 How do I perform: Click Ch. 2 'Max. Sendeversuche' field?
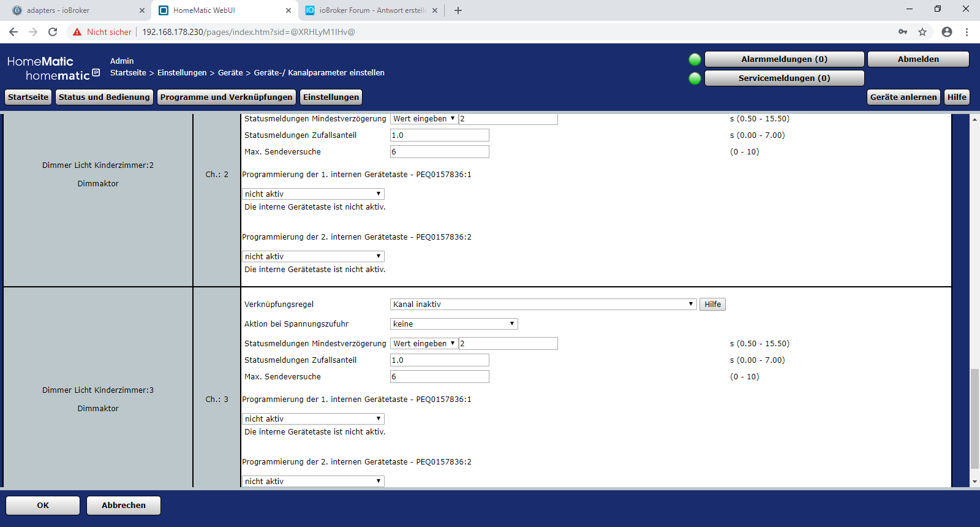[440, 152]
